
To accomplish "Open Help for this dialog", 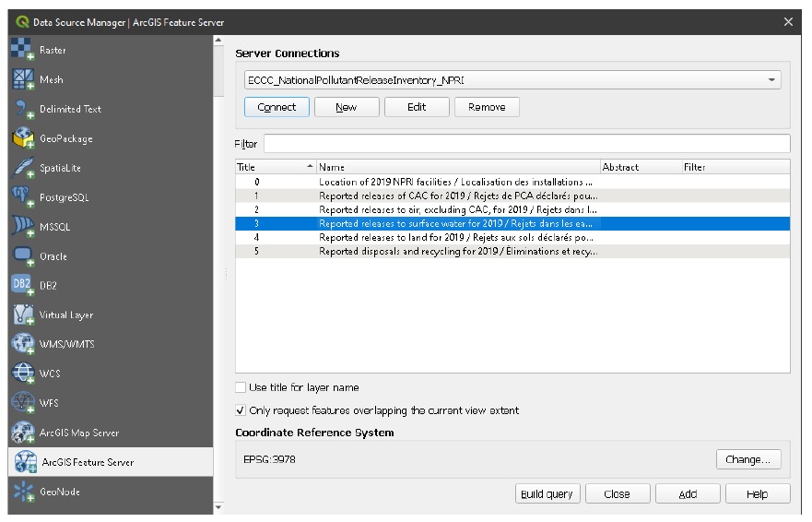I will pyautogui.click(x=758, y=494).
